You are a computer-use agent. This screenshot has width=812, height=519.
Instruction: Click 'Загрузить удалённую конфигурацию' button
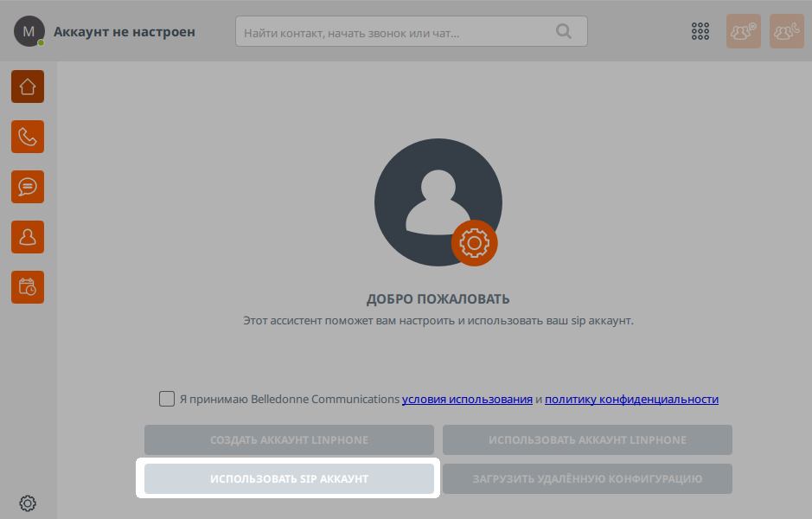tap(587, 478)
